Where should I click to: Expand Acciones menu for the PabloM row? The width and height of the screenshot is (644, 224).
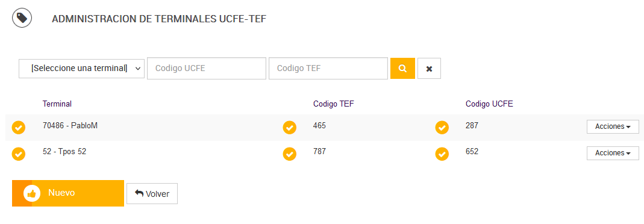click(x=613, y=127)
